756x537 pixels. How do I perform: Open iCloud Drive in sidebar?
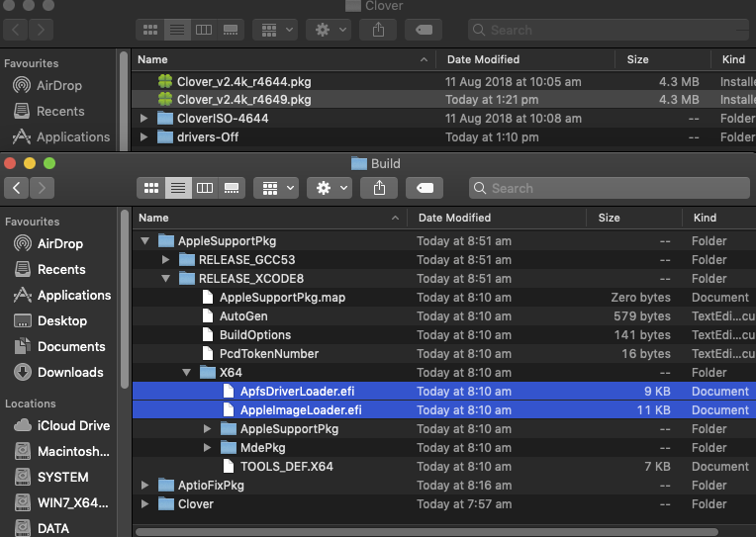(61, 425)
